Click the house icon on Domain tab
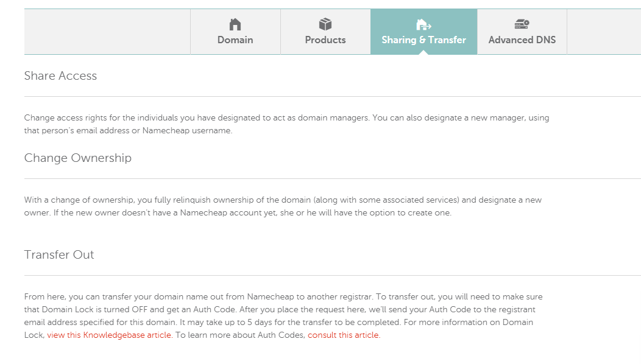The width and height of the screenshot is (641, 364). click(x=235, y=24)
